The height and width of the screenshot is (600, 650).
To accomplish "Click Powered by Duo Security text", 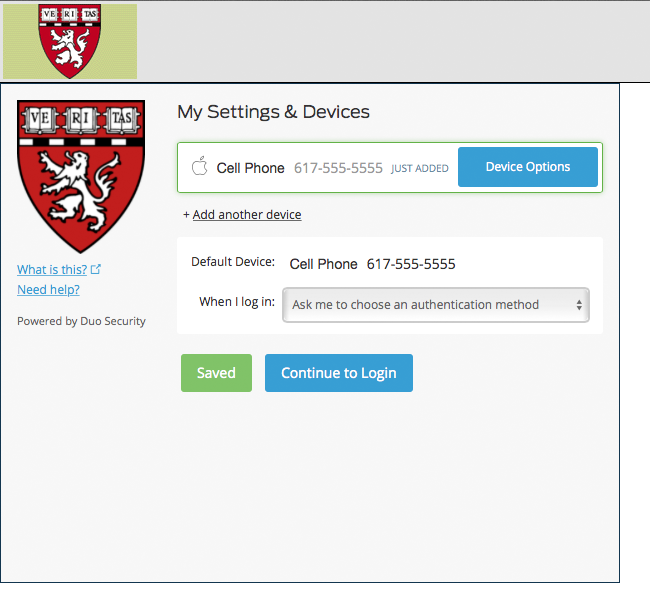I will (81, 321).
